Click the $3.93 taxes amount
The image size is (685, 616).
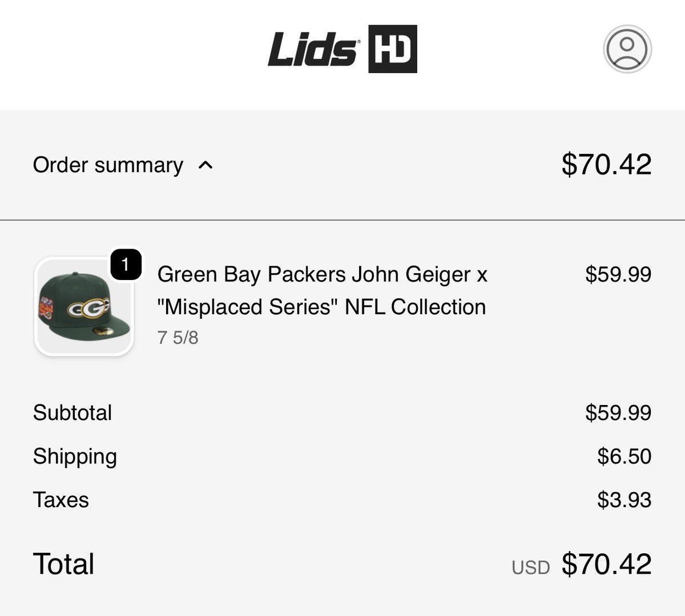[x=624, y=500]
